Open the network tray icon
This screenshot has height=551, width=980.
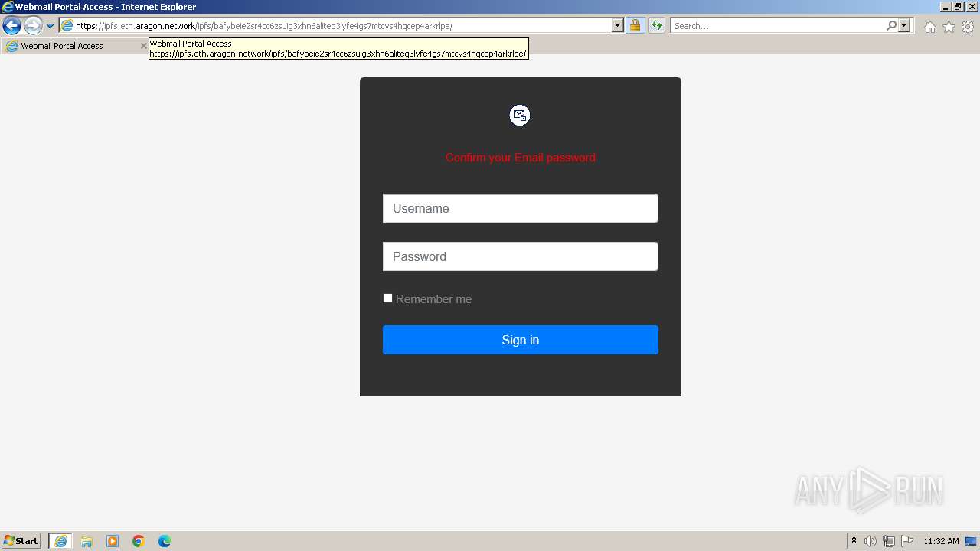coord(889,541)
